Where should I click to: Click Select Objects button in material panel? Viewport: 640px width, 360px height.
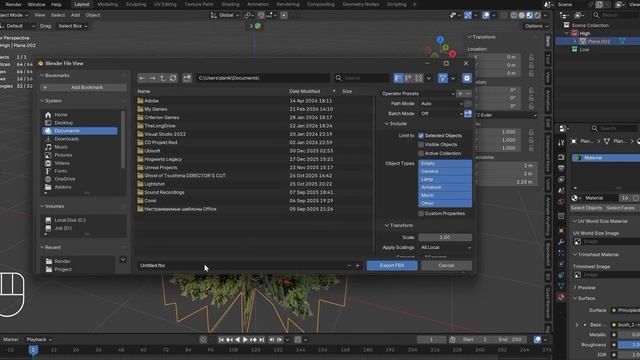pyautogui.click(x=586, y=208)
